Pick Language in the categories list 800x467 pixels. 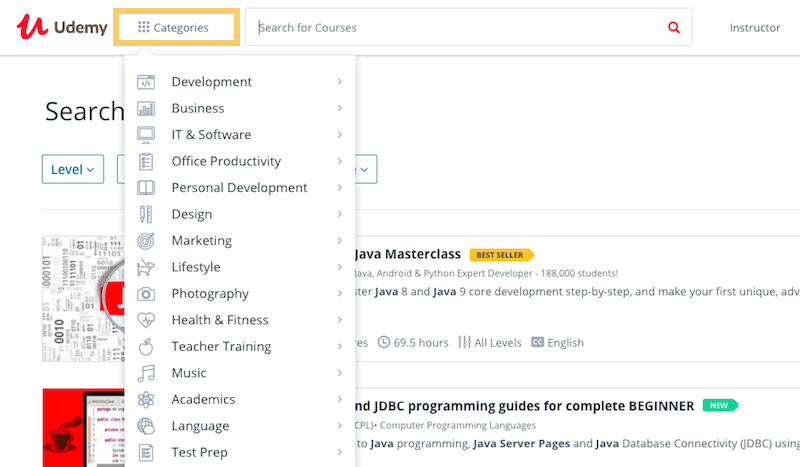pyautogui.click(x=240, y=426)
